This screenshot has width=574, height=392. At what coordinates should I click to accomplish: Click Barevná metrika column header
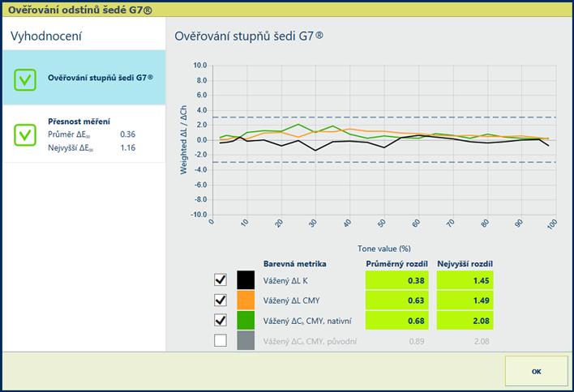tap(294, 264)
